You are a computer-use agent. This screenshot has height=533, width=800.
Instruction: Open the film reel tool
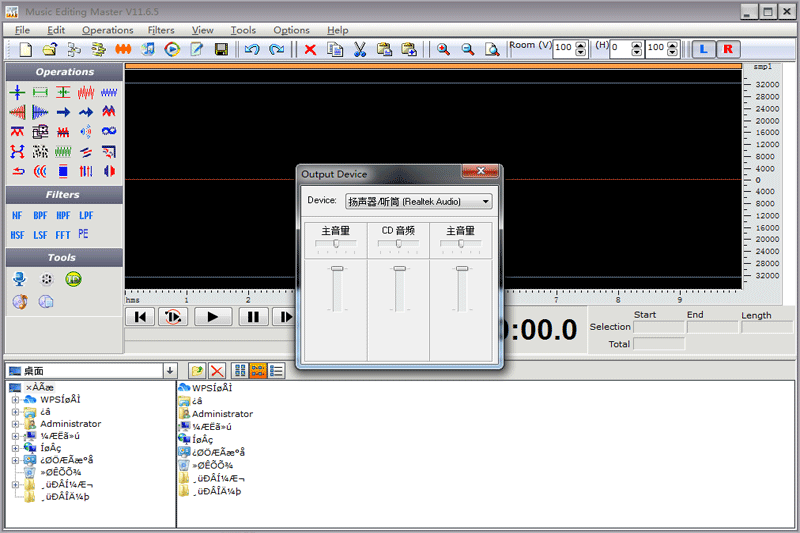(x=46, y=279)
